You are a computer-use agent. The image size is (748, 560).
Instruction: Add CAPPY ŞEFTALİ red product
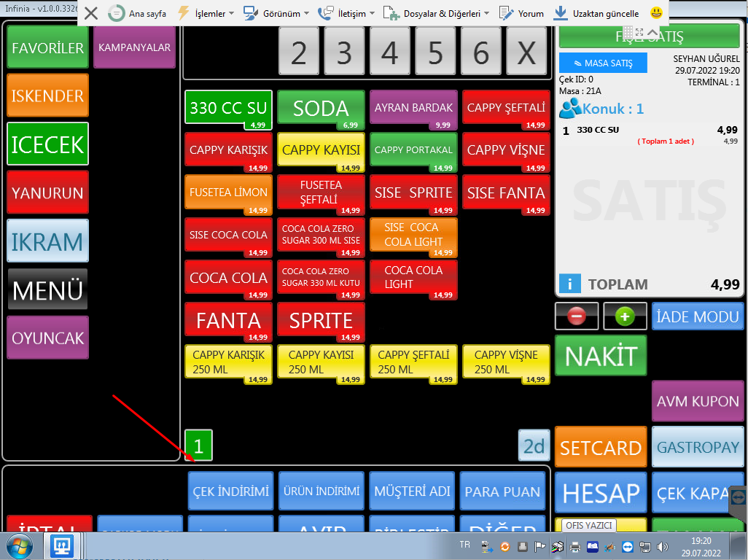tap(506, 109)
